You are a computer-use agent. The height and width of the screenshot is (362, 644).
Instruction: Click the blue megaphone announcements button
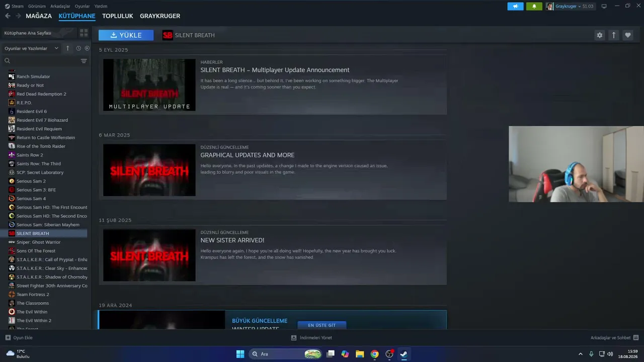pos(515,6)
